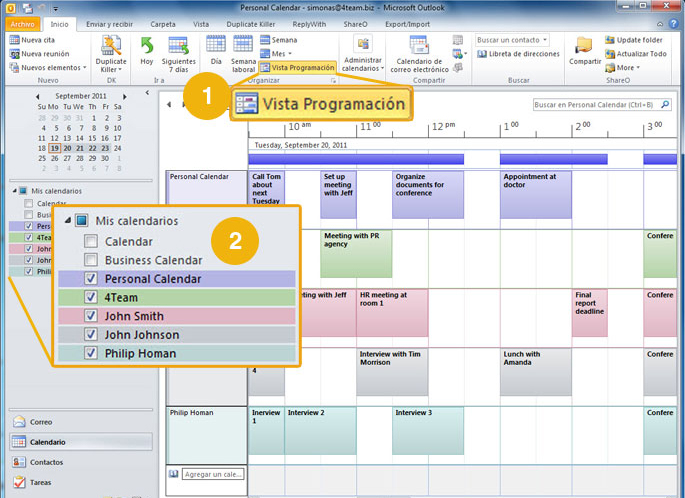The width and height of the screenshot is (685, 498).
Task: Select the Semana view icon
Action: click(x=265, y=40)
